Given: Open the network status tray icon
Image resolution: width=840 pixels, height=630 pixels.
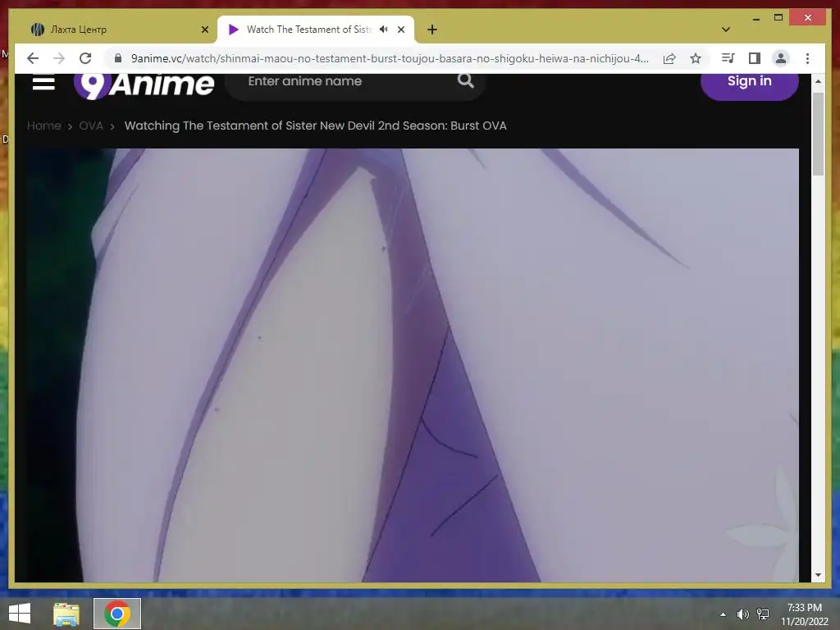Looking at the screenshot, I should (x=763, y=614).
